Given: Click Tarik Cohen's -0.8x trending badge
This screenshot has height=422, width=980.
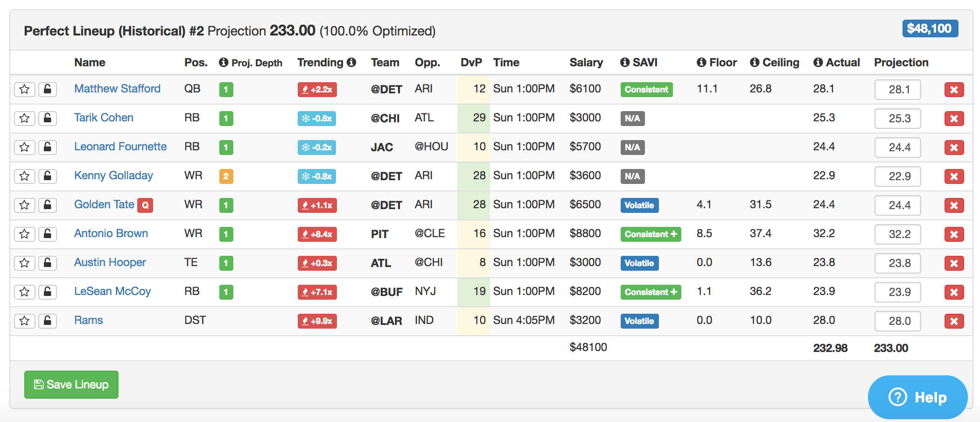Looking at the screenshot, I should pos(317,119).
